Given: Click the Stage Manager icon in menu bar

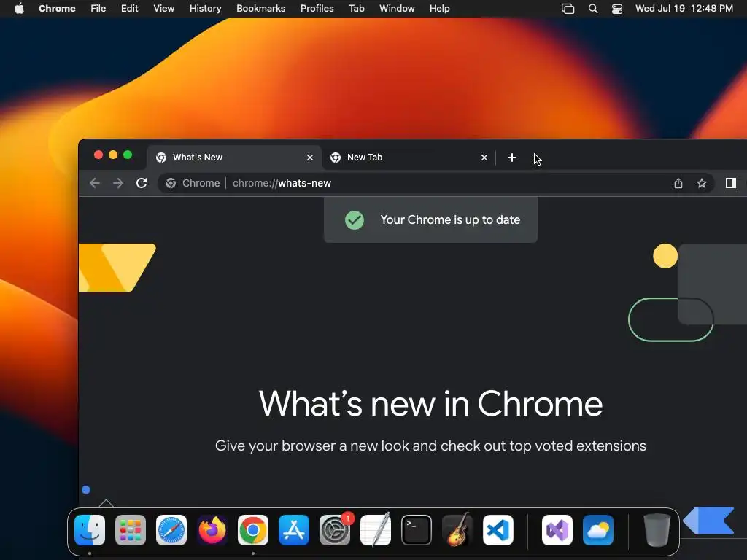Looking at the screenshot, I should [568, 9].
